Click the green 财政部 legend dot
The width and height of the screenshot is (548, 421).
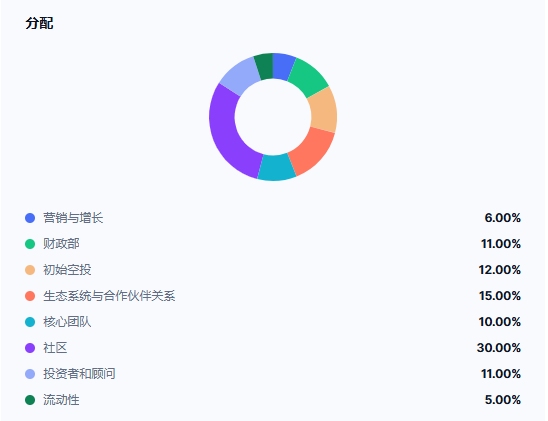coord(30,244)
